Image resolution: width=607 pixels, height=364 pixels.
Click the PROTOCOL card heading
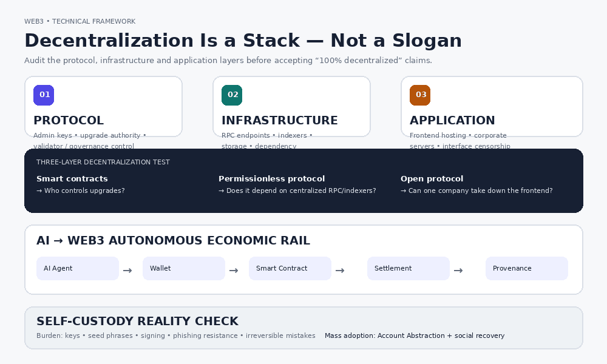coord(69,120)
